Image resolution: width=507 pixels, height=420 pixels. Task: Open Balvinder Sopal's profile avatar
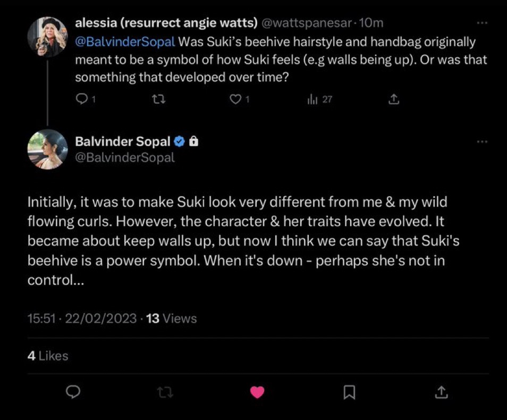(x=48, y=149)
